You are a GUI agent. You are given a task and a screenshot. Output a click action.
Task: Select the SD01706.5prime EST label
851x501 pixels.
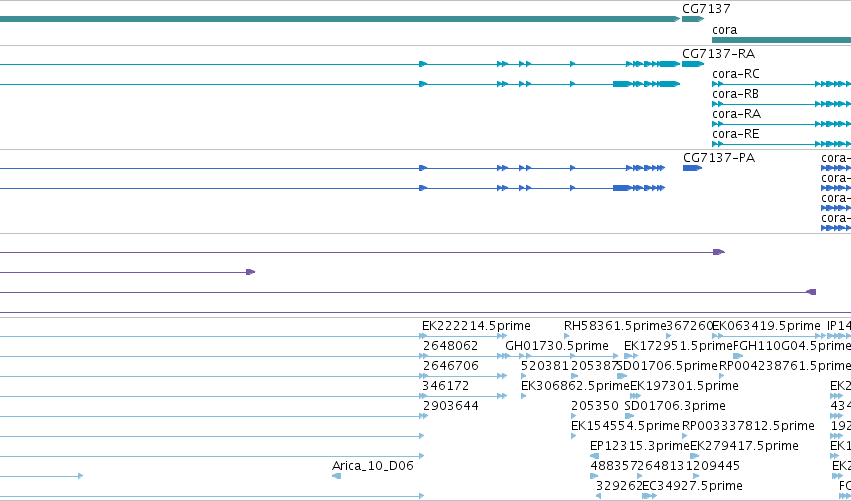pyautogui.click(x=668, y=366)
